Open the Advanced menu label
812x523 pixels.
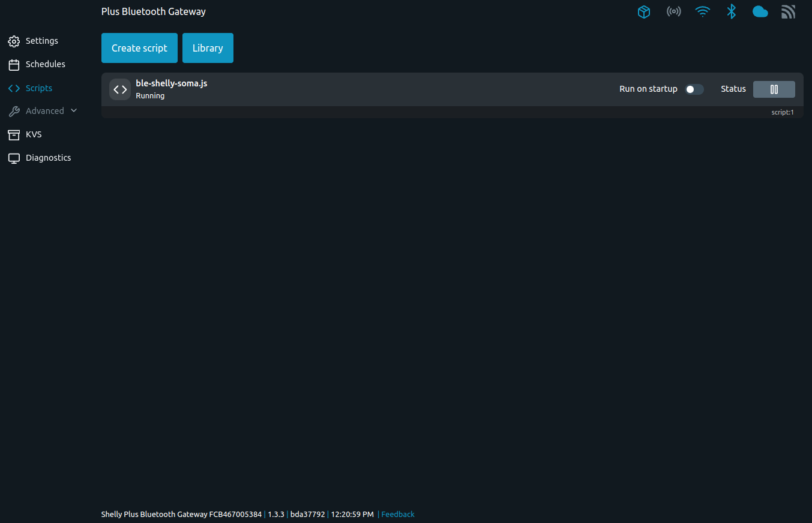pyautogui.click(x=45, y=111)
